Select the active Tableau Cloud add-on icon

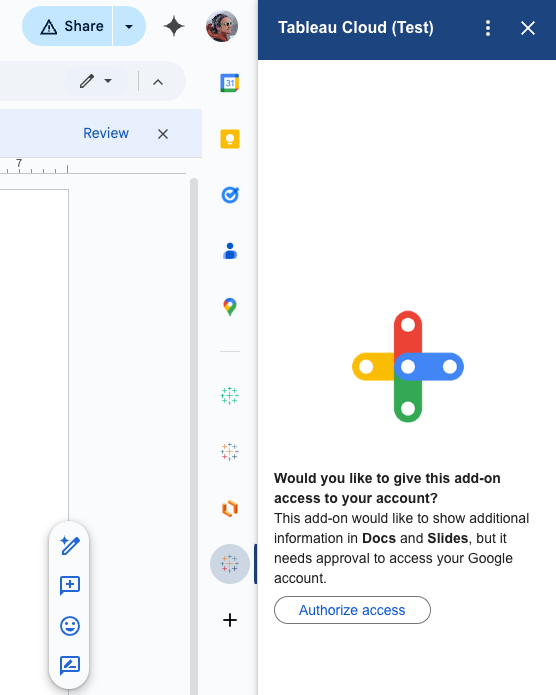230,564
